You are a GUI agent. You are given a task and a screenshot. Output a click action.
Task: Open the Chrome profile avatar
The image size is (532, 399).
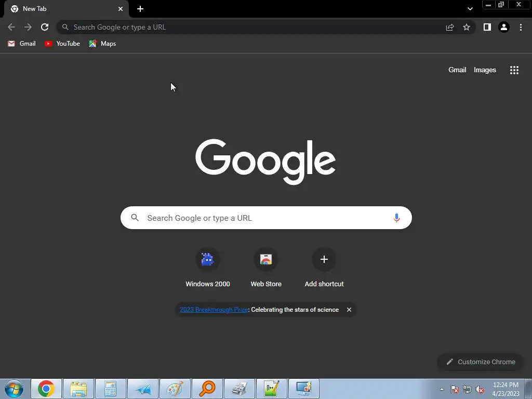504,27
